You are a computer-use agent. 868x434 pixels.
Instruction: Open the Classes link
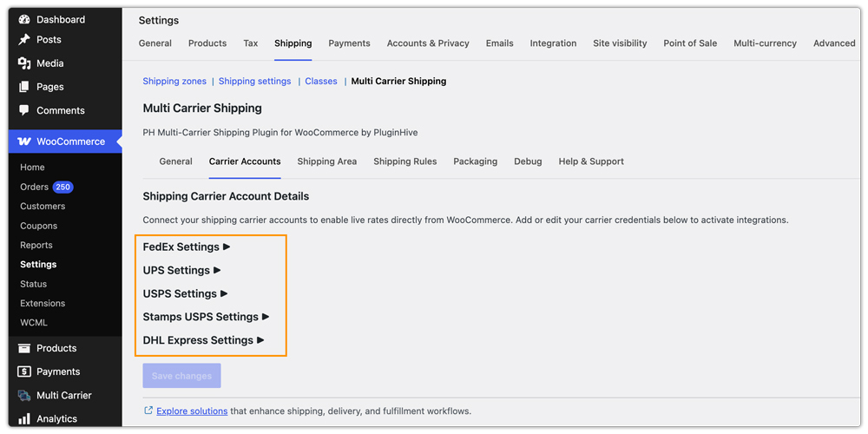[321, 82]
